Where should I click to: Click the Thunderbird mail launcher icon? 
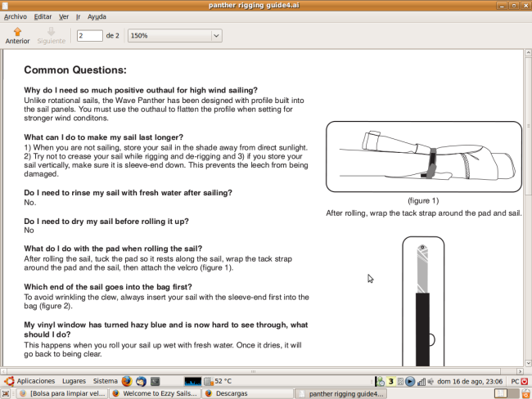(141, 381)
